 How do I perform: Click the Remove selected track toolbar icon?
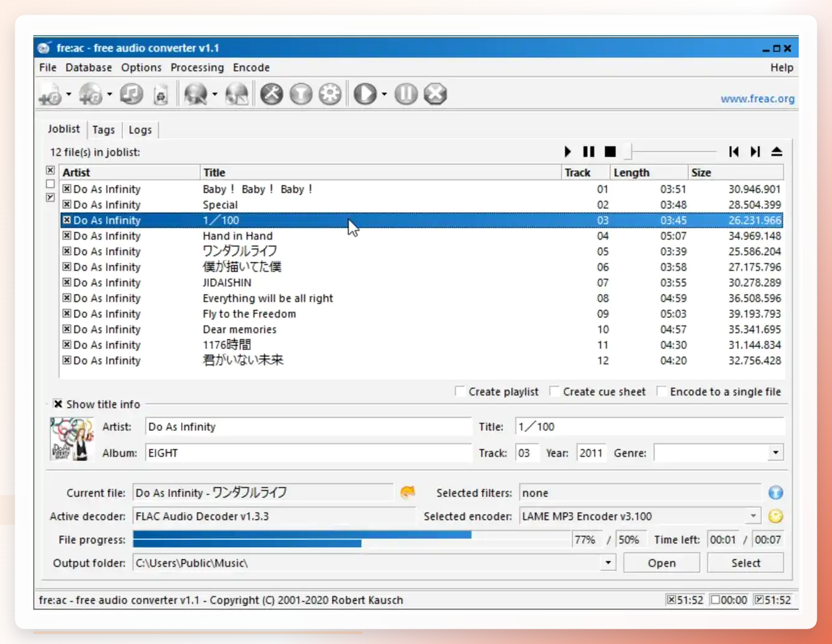(x=131, y=94)
